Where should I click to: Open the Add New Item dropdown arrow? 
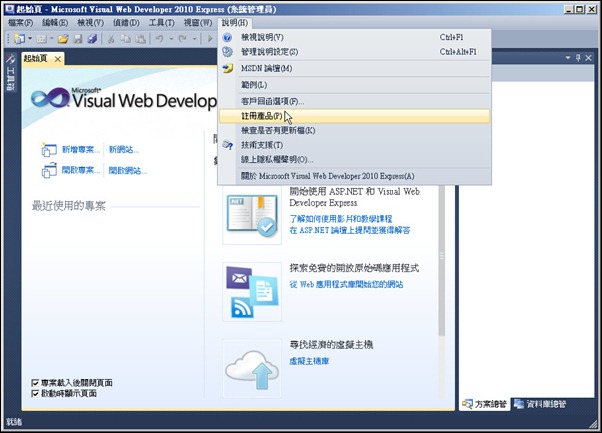click(52, 39)
